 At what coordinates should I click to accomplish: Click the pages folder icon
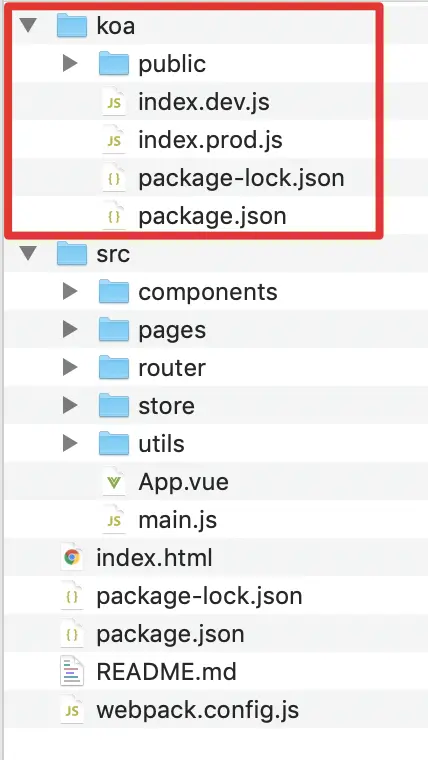point(114,330)
